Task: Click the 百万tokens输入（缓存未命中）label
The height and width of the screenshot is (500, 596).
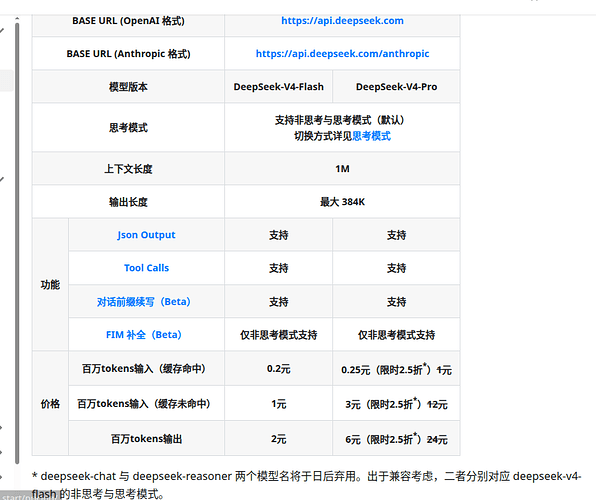Action: pyautogui.click(x=143, y=403)
